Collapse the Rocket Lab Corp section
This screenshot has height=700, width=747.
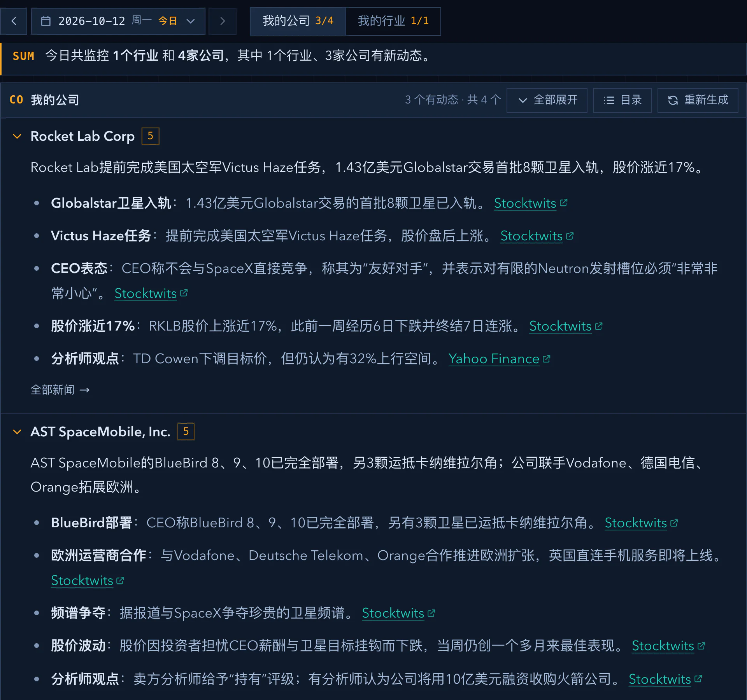click(17, 136)
